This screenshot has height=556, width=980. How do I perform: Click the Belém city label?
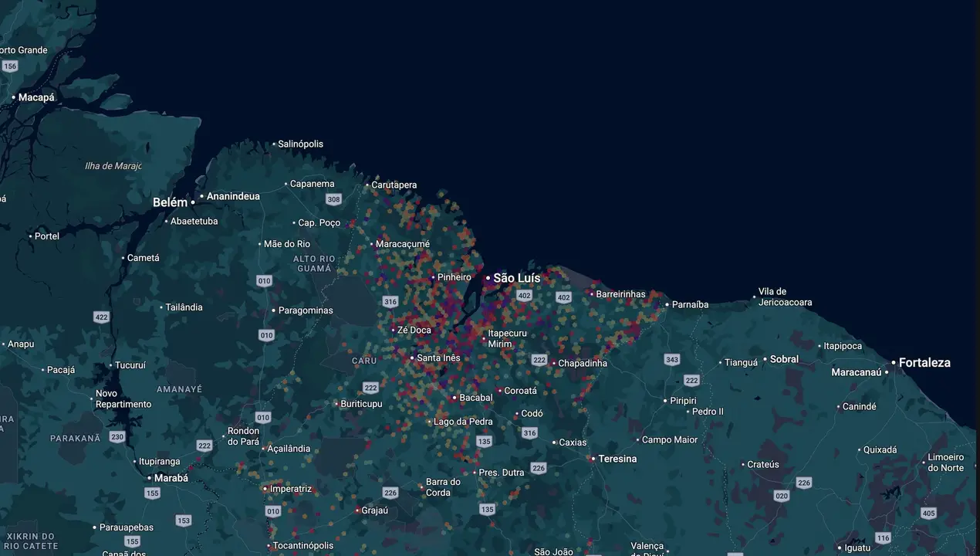click(170, 202)
